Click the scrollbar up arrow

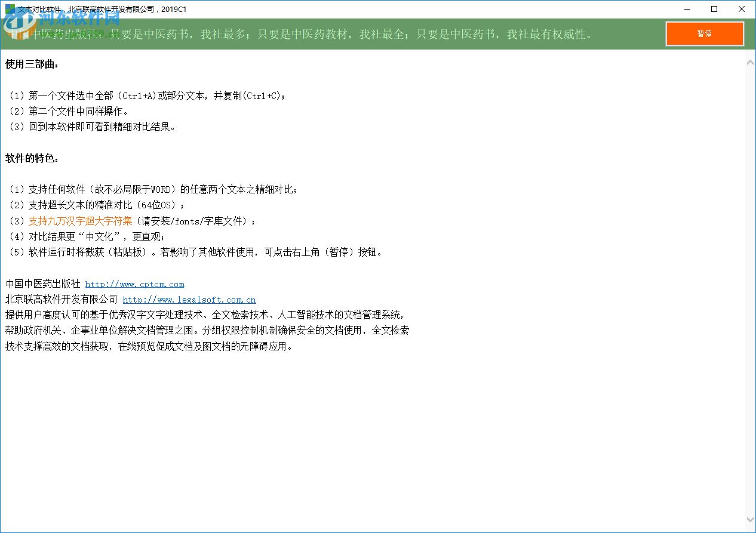tap(750, 61)
